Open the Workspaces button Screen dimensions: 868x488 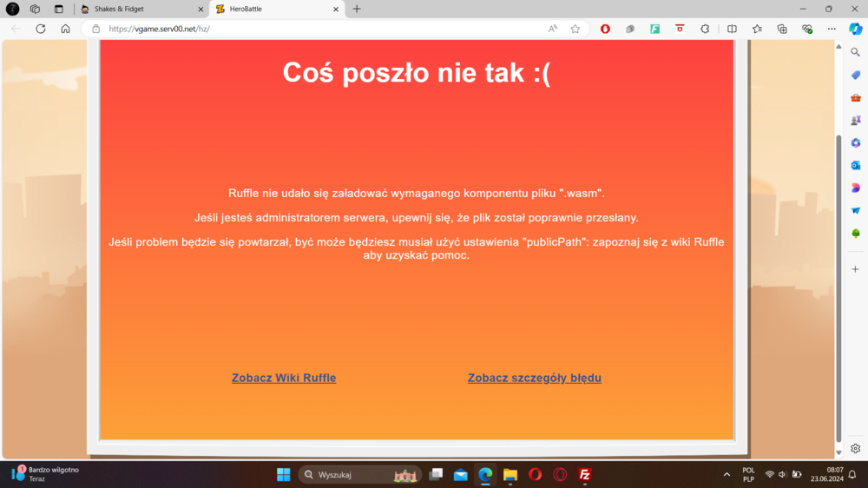[x=35, y=9]
